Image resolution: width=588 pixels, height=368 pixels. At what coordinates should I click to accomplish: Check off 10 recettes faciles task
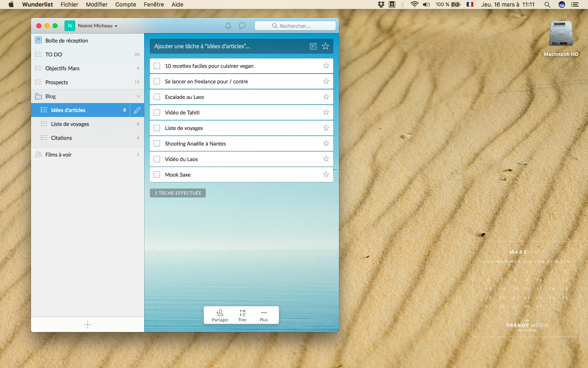[x=157, y=66]
